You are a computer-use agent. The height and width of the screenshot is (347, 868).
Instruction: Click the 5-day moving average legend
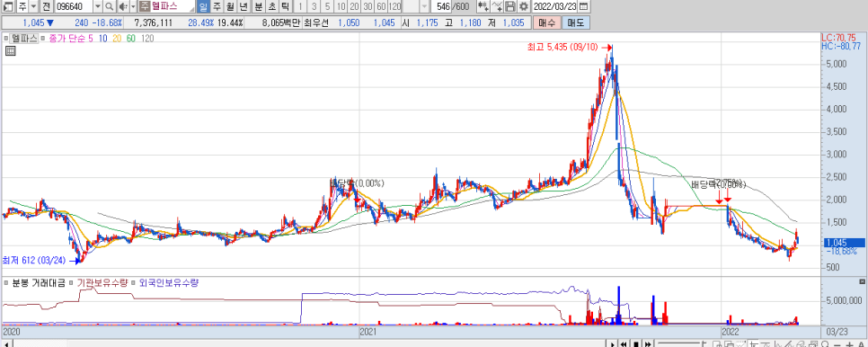[90, 38]
